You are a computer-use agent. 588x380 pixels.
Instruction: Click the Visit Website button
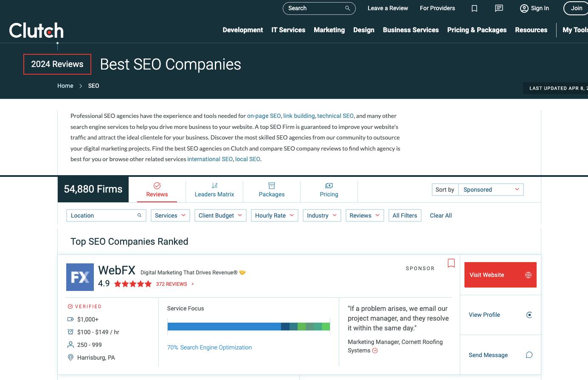[501, 275]
